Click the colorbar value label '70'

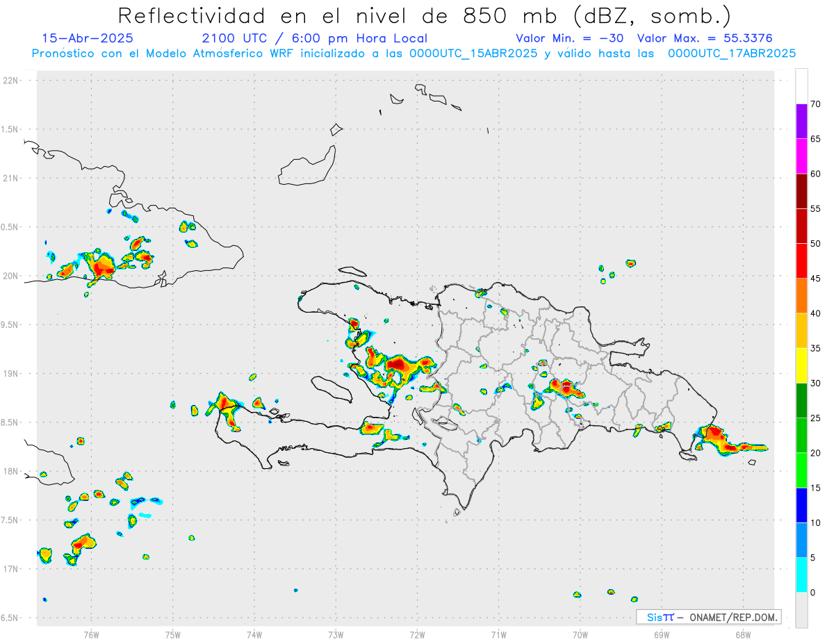(815, 104)
